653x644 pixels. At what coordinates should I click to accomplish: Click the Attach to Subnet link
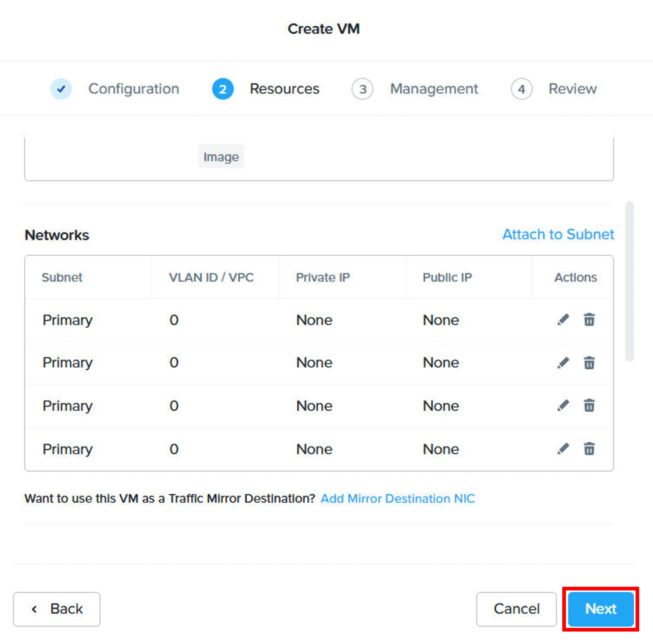tap(558, 234)
